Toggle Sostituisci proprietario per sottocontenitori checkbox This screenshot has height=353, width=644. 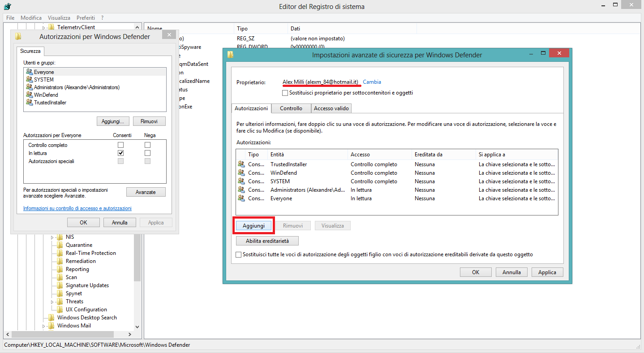click(x=285, y=93)
